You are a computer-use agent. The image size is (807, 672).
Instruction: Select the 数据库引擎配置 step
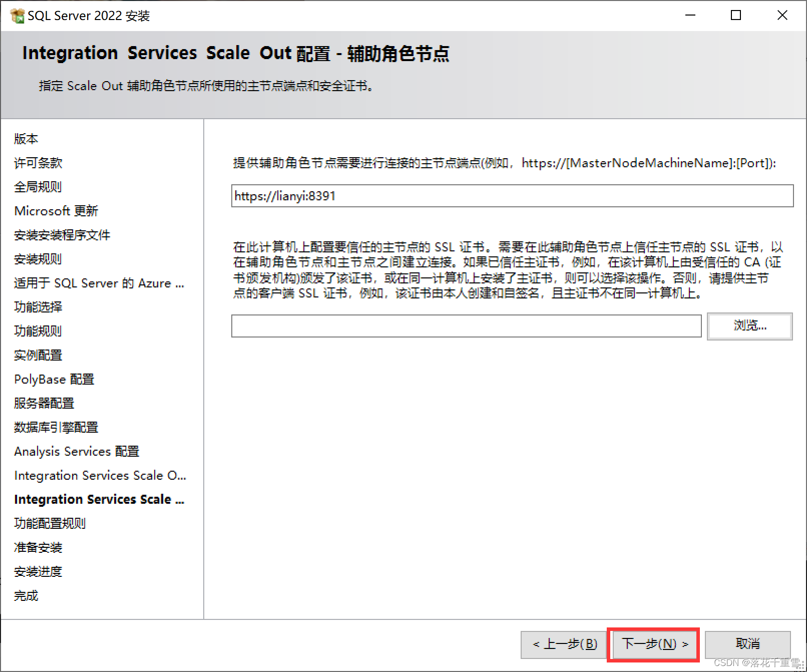pyautogui.click(x=56, y=427)
